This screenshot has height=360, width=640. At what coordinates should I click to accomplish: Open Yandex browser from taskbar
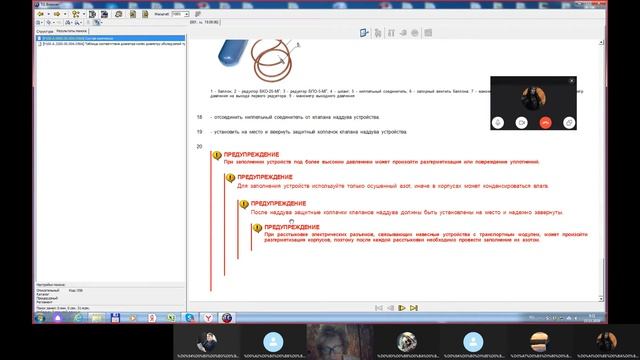pyautogui.click(x=208, y=318)
